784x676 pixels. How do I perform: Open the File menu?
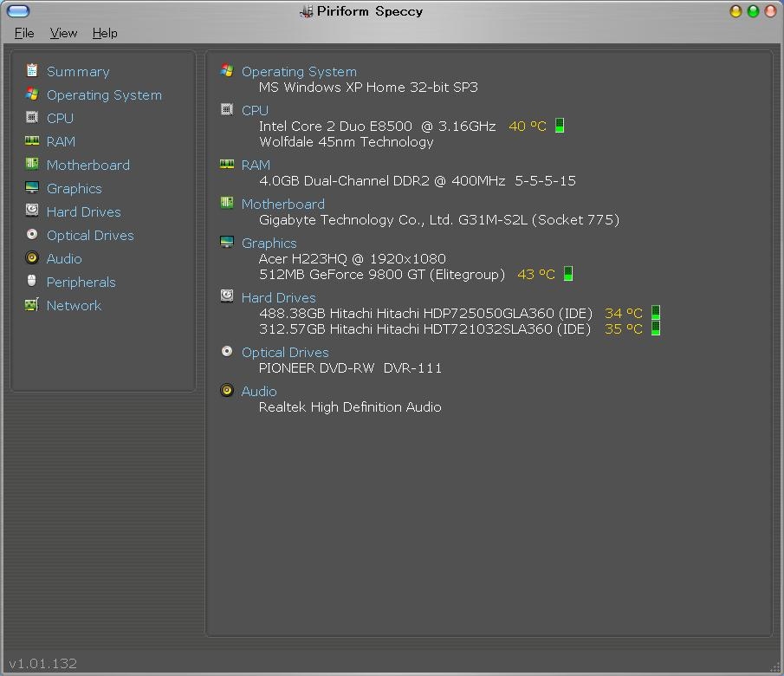[24, 33]
